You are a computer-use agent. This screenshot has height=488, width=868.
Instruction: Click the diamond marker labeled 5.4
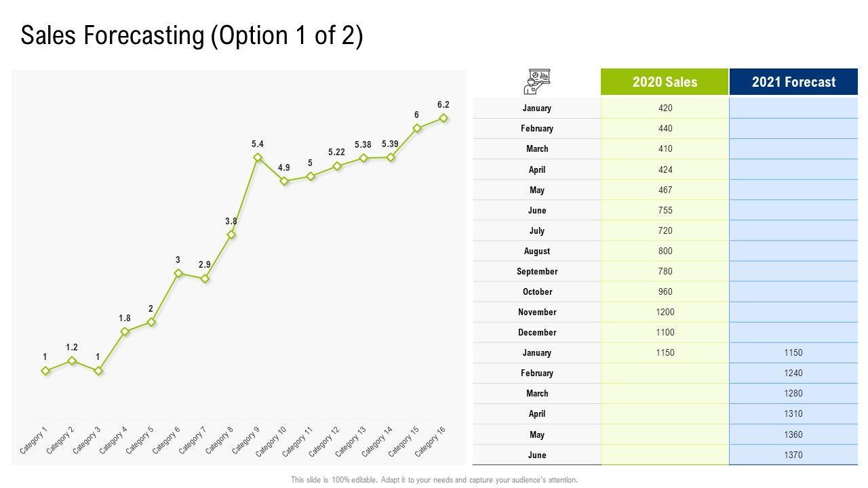(258, 157)
